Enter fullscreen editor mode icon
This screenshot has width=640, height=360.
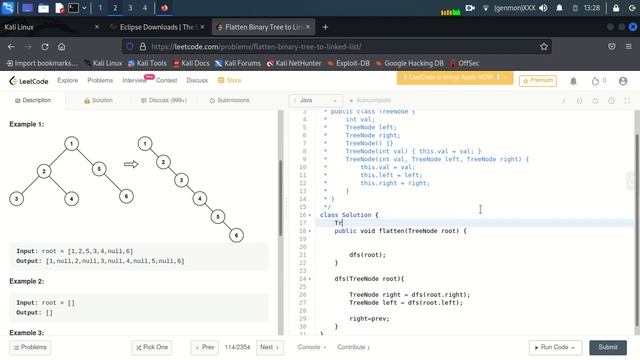tap(627, 100)
